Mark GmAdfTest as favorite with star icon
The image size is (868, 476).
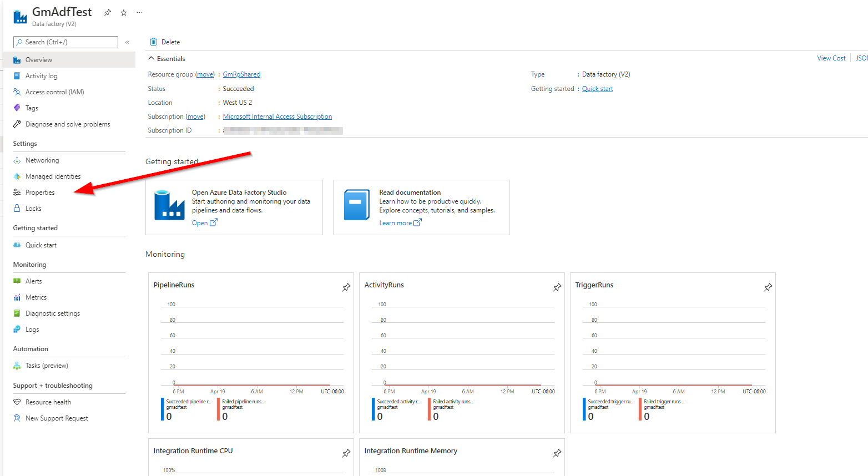pos(124,12)
